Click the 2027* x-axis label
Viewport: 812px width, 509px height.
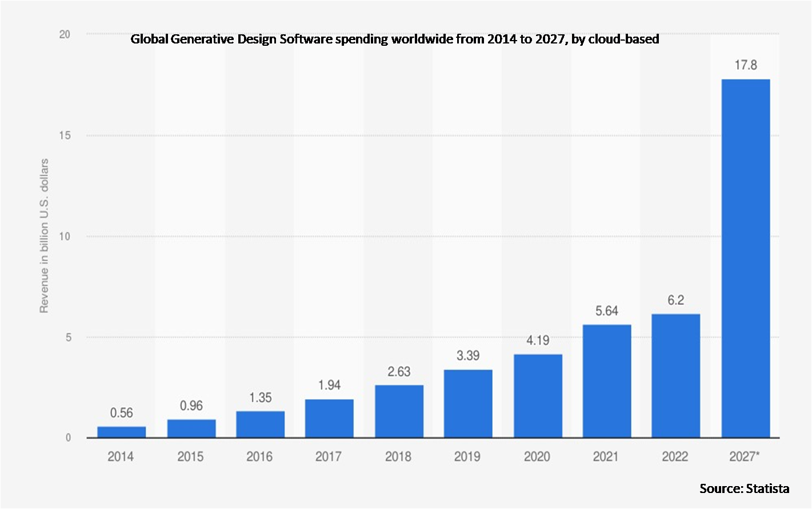tap(745, 456)
